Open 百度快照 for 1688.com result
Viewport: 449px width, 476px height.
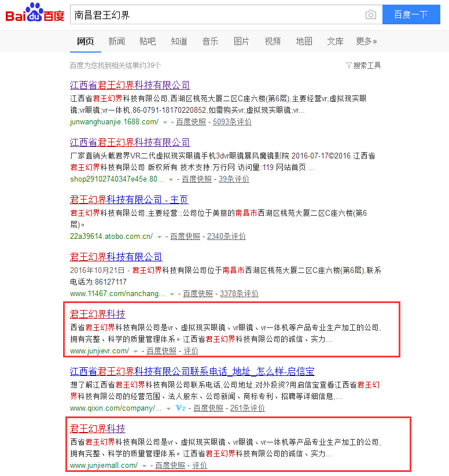tap(191, 121)
